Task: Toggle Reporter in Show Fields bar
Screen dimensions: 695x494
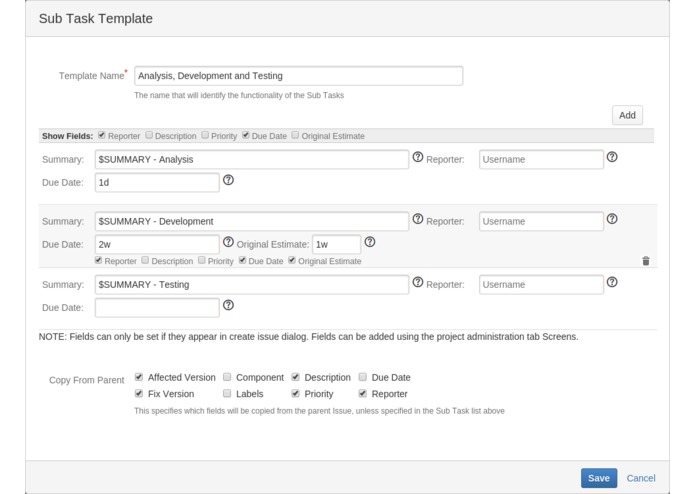Action: click(x=102, y=135)
